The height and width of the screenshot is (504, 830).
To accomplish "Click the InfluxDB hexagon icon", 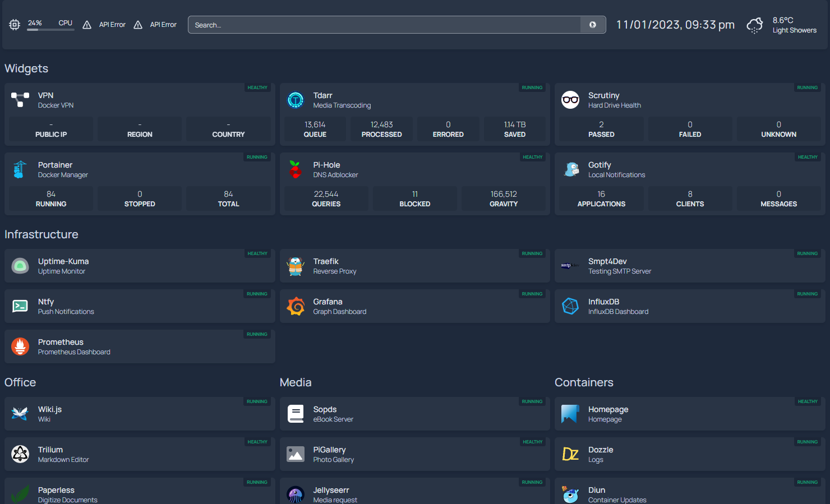I will (570, 306).
